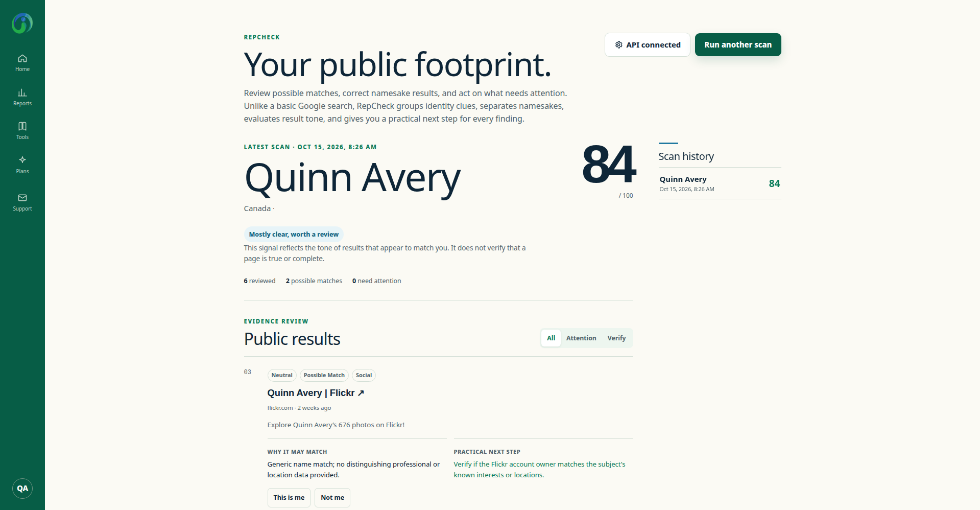Click the Flickr verification next step link
Image resolution: width=980 pixels, height=510 pixels.
pos(539,470)
